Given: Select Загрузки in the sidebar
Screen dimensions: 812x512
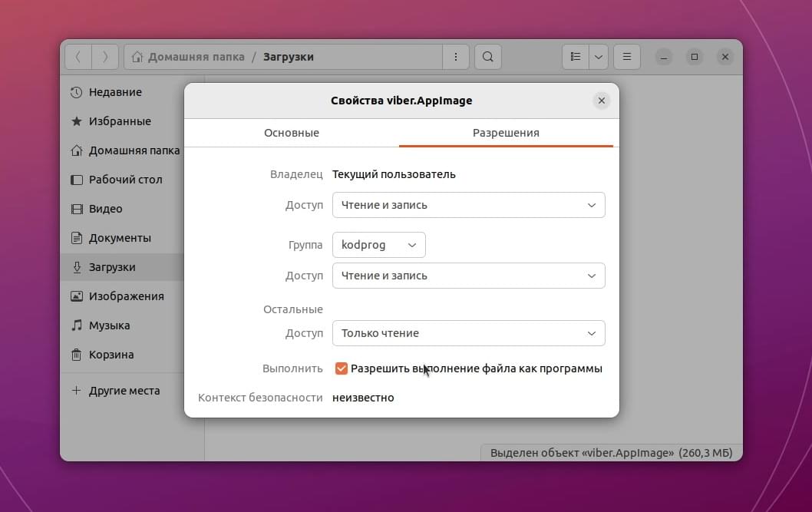Looking at the screenshot, I should coord(122,267).
